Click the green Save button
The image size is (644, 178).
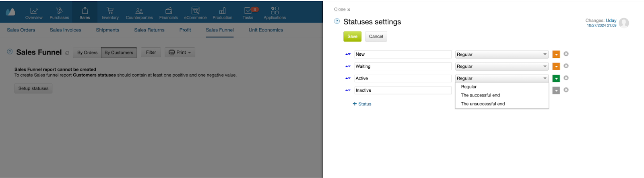(352, 36)
